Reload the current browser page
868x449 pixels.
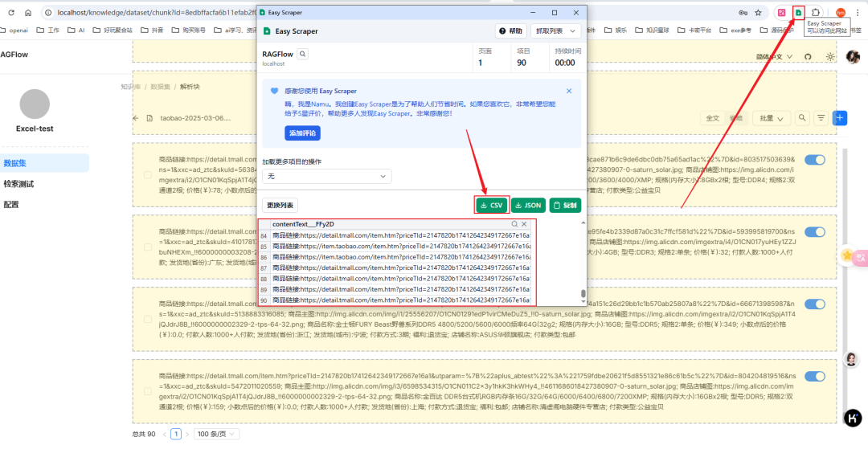11,13
